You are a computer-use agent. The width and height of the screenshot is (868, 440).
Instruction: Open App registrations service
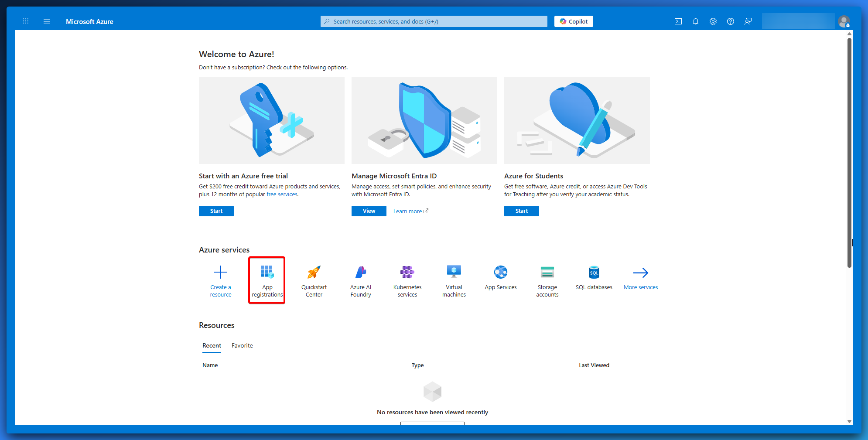[x=267, y=280]
